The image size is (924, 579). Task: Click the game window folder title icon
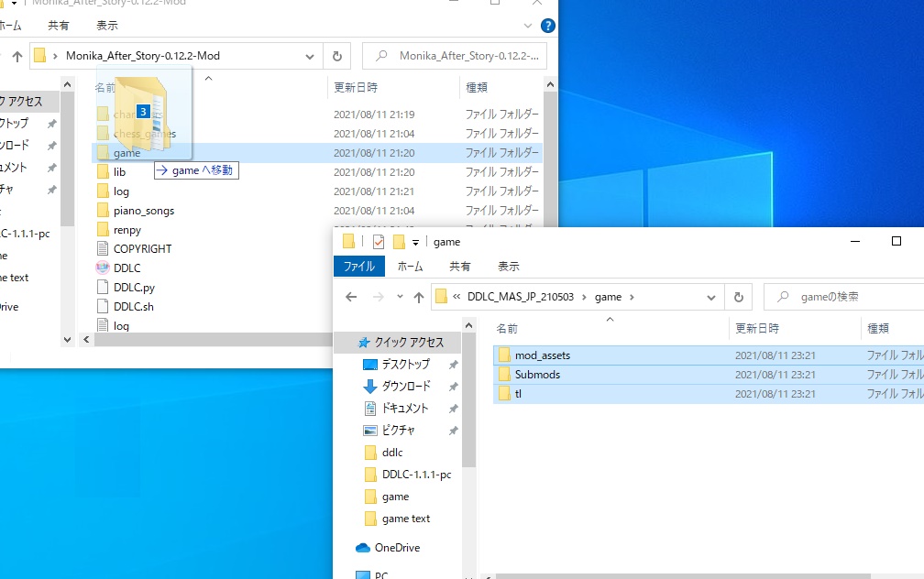point(349,242)
